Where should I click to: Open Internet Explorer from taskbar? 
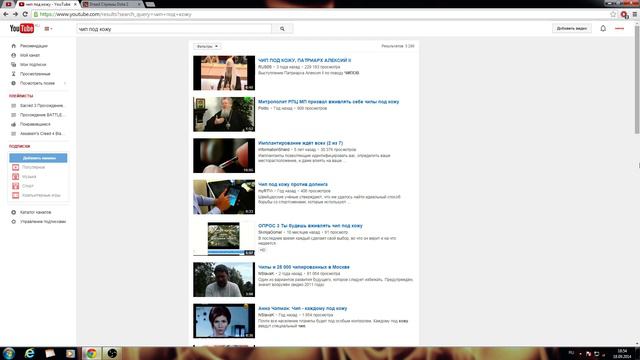point(29,353)
